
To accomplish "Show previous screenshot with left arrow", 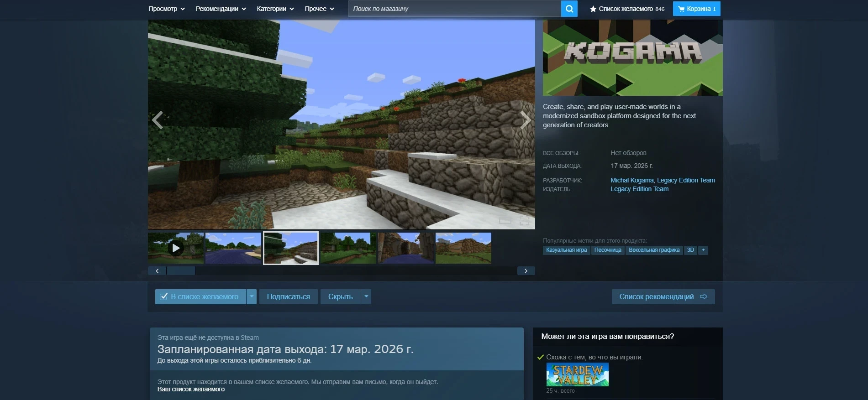I will [x=158, y=120].
